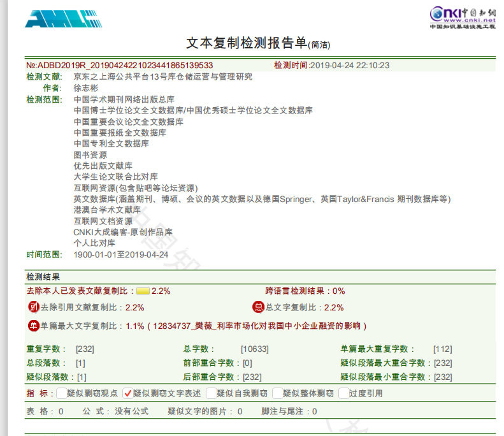Image resolution: width=504 pixels, height=436 pixels.
Task: Click the CNKI logo at top right
Action: pos(463,18)
